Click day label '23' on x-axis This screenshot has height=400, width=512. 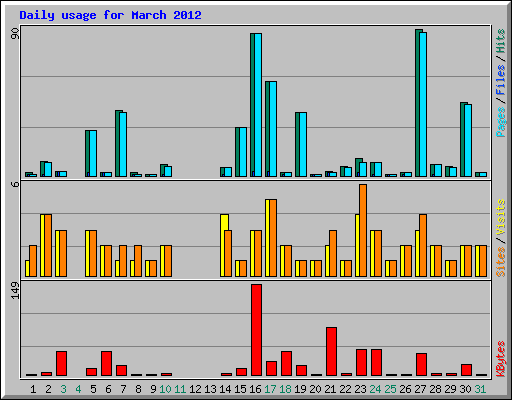[360, 389]
